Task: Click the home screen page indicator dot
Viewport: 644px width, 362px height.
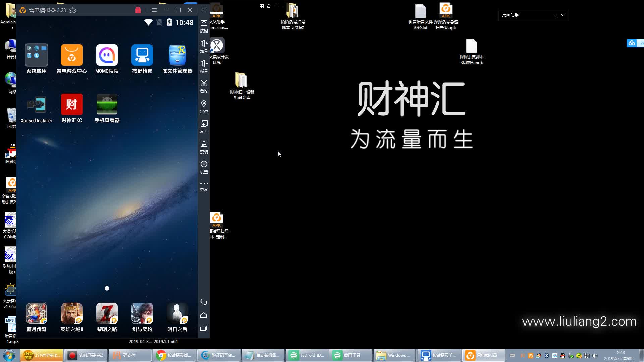Action: tap(107, 288)
